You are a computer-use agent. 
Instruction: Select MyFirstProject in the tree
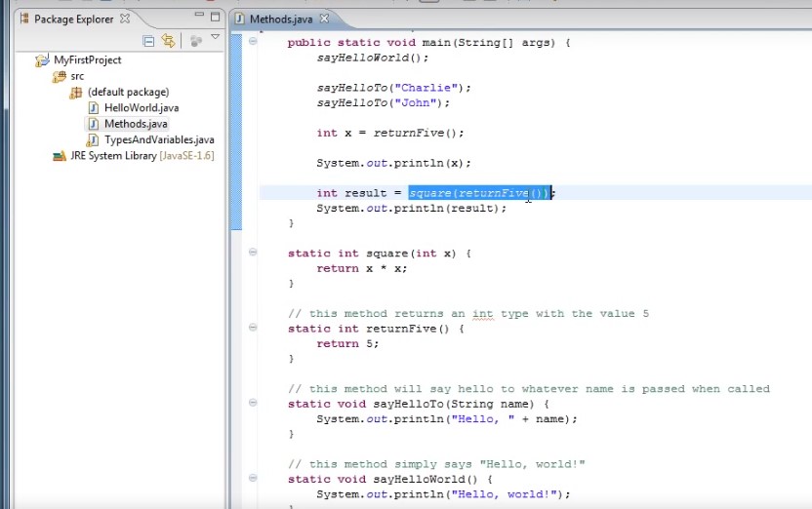pos(88,59)
